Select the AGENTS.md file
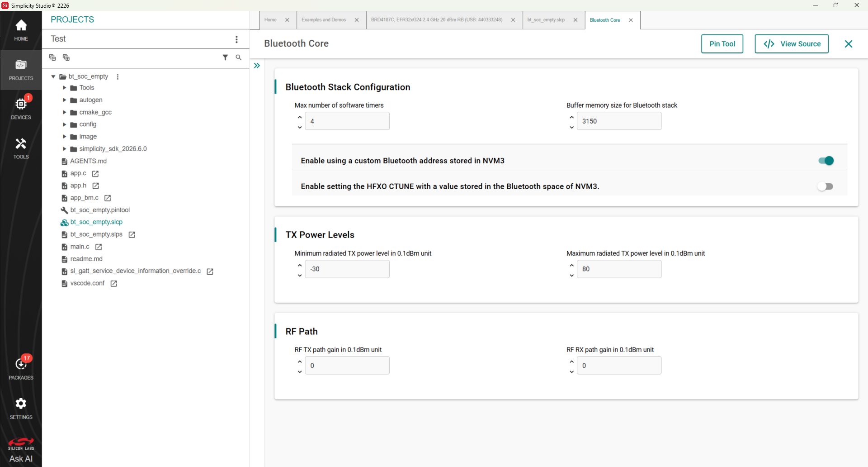Image resolution: width=868 pixels, height=467 pixels. [88, 162]
